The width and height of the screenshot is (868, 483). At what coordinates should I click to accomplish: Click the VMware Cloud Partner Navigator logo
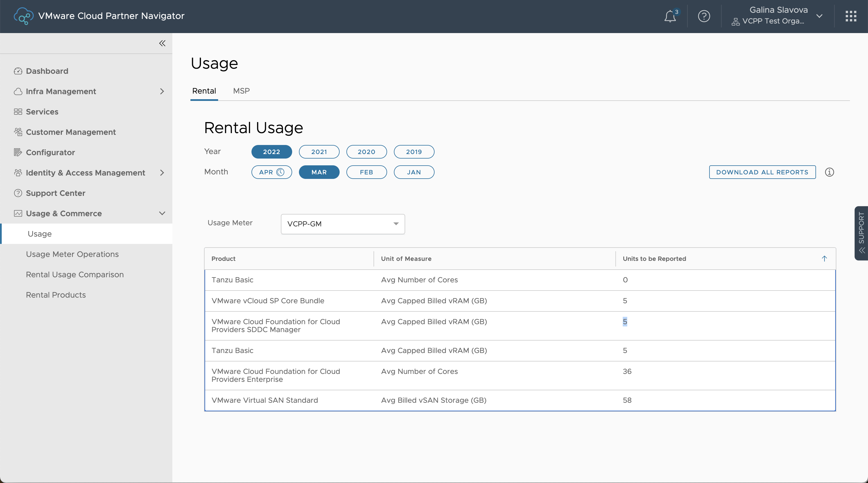pos(23,16)
